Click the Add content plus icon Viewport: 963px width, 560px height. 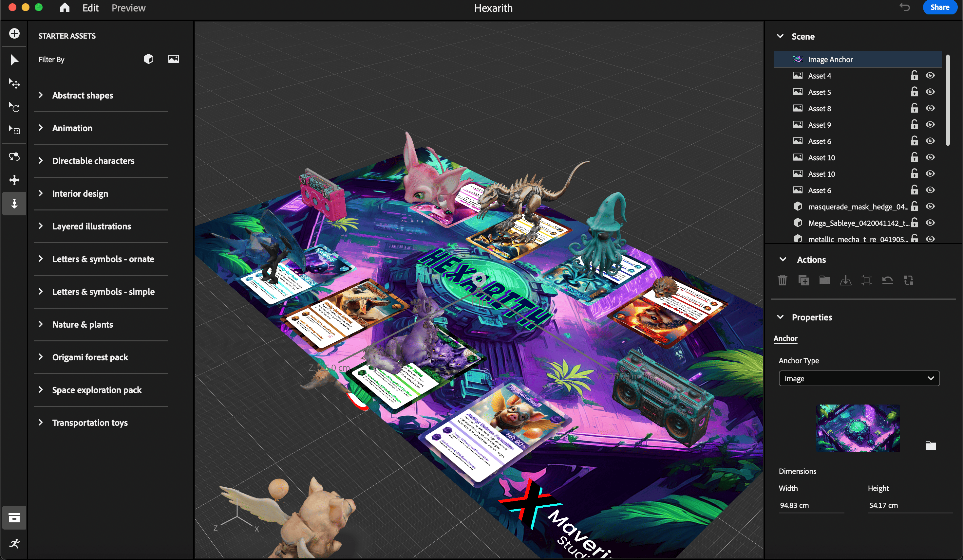coord(14,34)
